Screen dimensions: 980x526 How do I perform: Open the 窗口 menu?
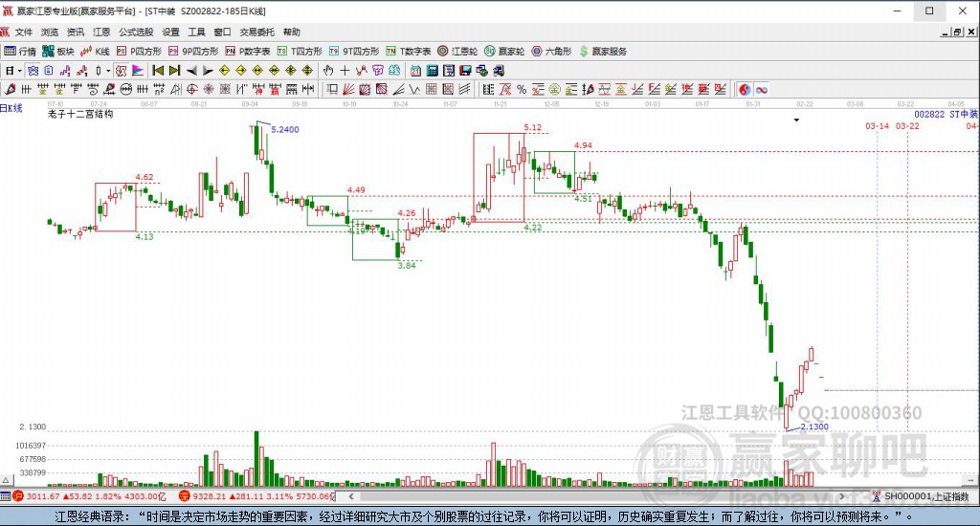222,32
